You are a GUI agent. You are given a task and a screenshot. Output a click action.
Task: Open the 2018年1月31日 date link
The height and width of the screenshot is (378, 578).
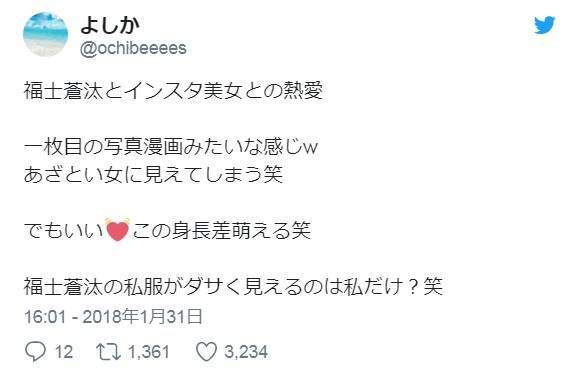coord(142,317)
